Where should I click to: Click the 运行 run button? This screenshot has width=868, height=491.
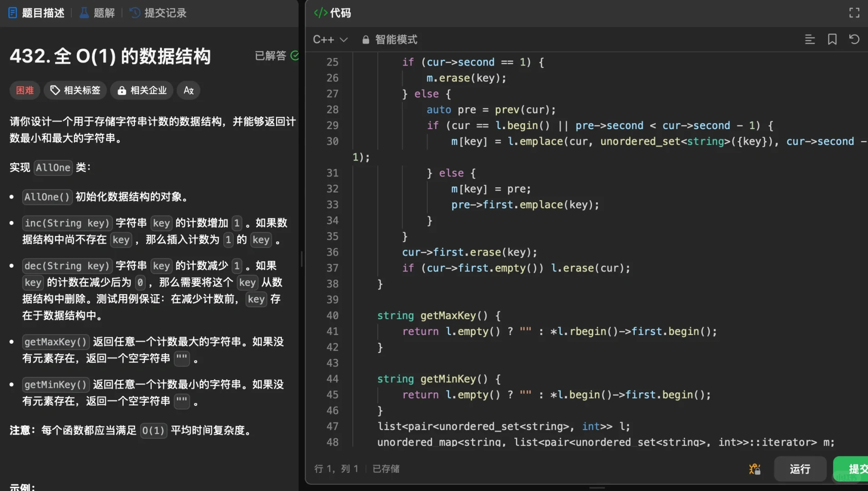click(800, 469)
